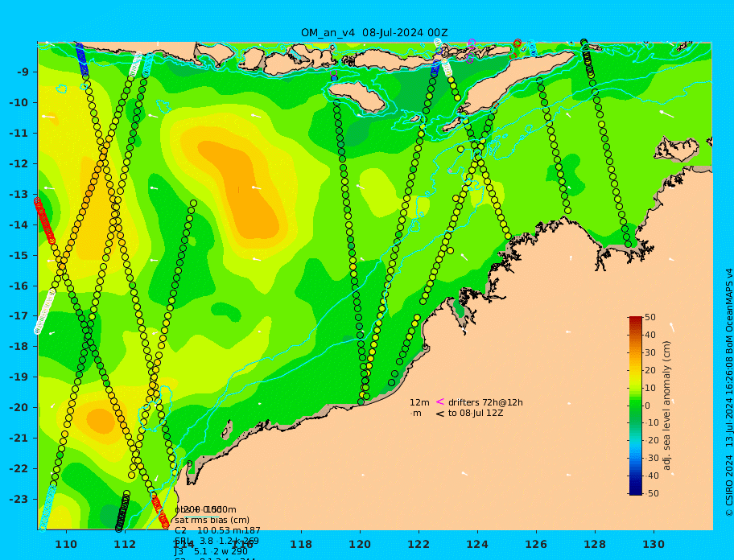This screenshot has height=560, width=734.
Task: Click the magenta drifter arrow legend symbol
Action: click(x=440, y=401)
